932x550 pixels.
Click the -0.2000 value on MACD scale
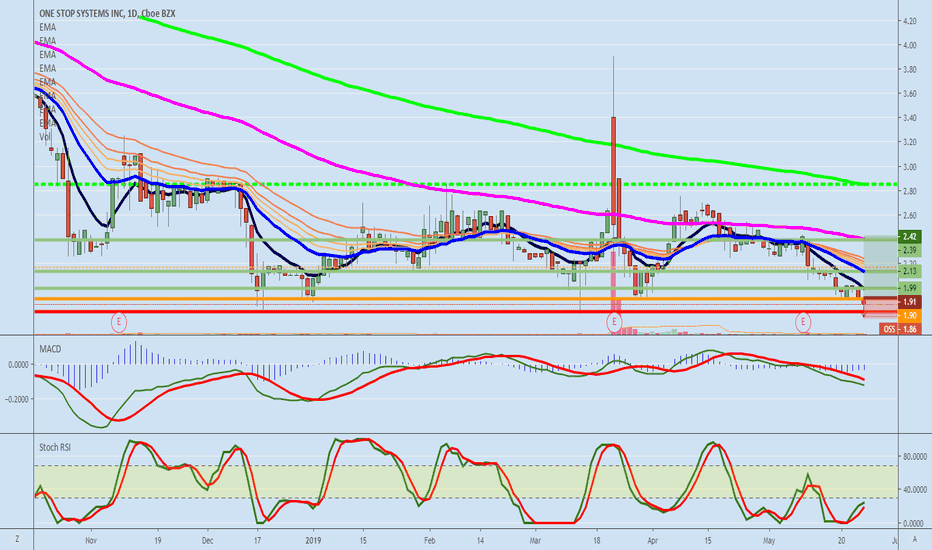17,399
